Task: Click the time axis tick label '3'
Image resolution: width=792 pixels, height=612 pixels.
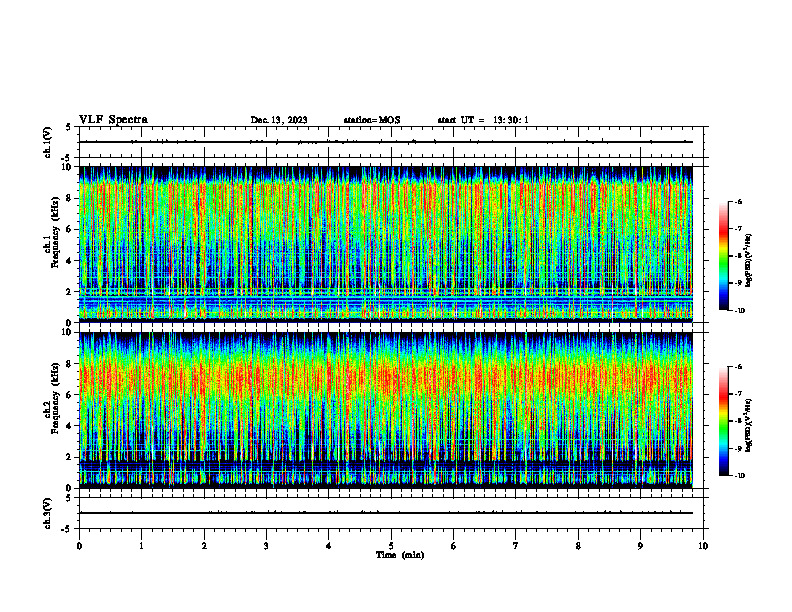Action: click(x=266, y=546)
